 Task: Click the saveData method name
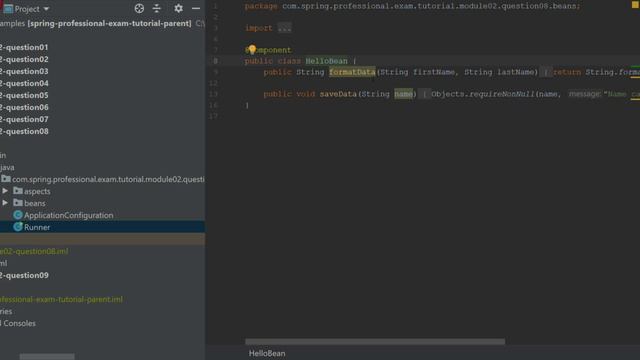pos(338,94)
